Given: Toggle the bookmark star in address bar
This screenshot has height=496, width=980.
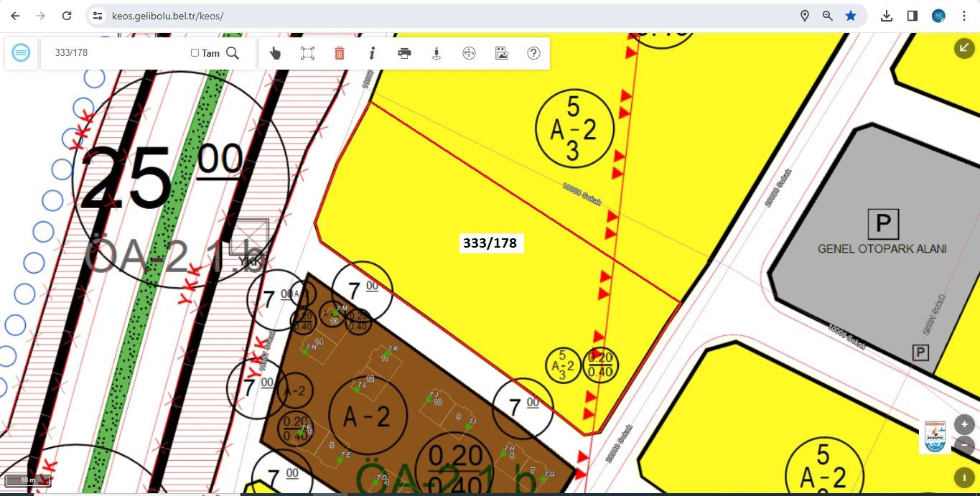Looking at the screenshot, I should (x=851, y=16).
